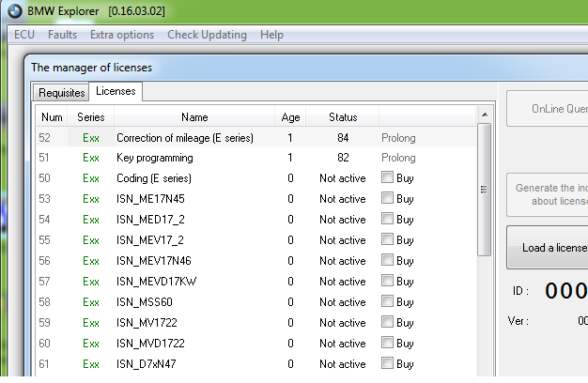Sort list by Name column header
Screen dimensions: 588x383
click(194, 117)
